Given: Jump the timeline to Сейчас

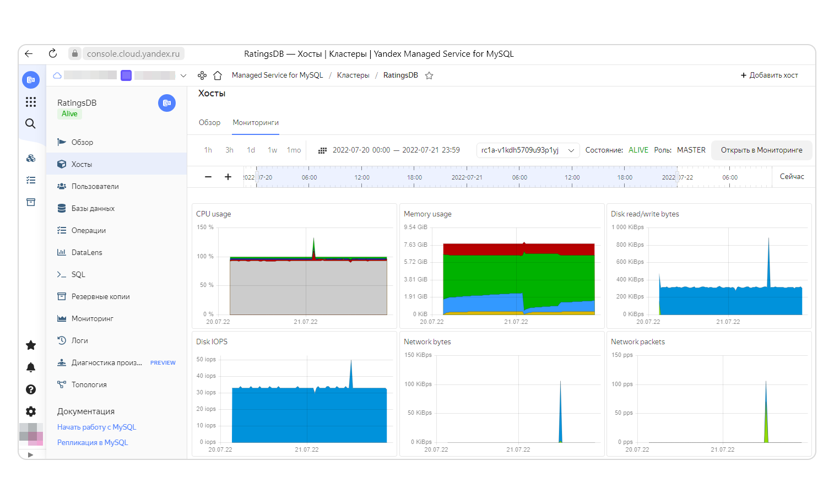Looking at the screenshot, I should (x=792, y=177).
